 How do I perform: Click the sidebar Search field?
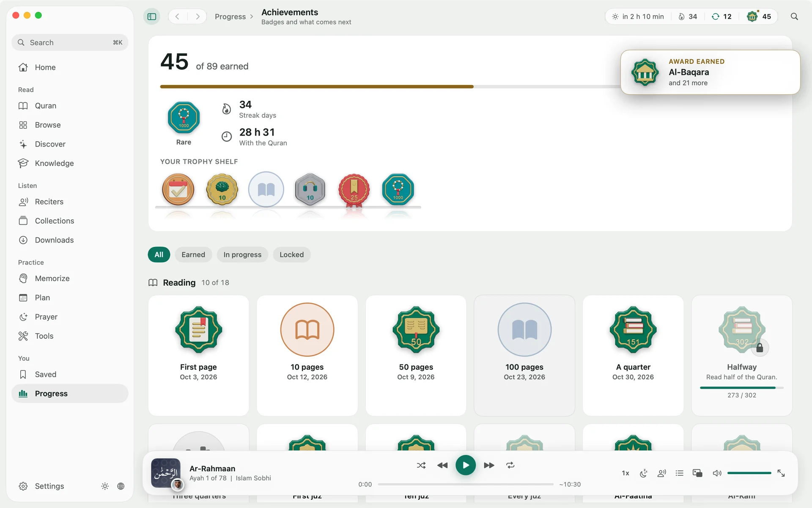point(70,42)
